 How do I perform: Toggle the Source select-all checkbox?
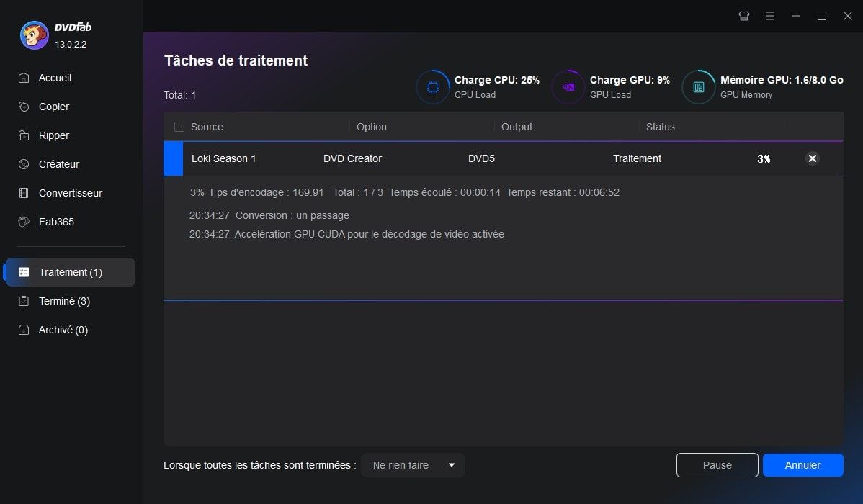[179, 127]
